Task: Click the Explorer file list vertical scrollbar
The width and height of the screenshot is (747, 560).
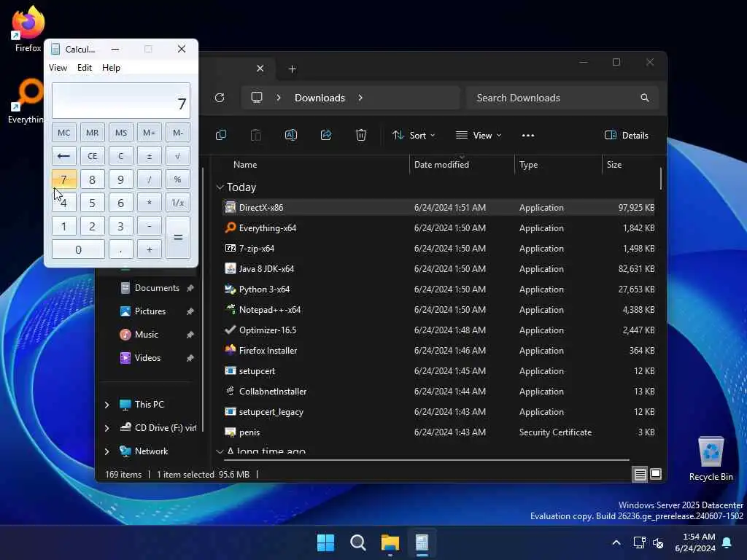Action: (x=661, y=179)
